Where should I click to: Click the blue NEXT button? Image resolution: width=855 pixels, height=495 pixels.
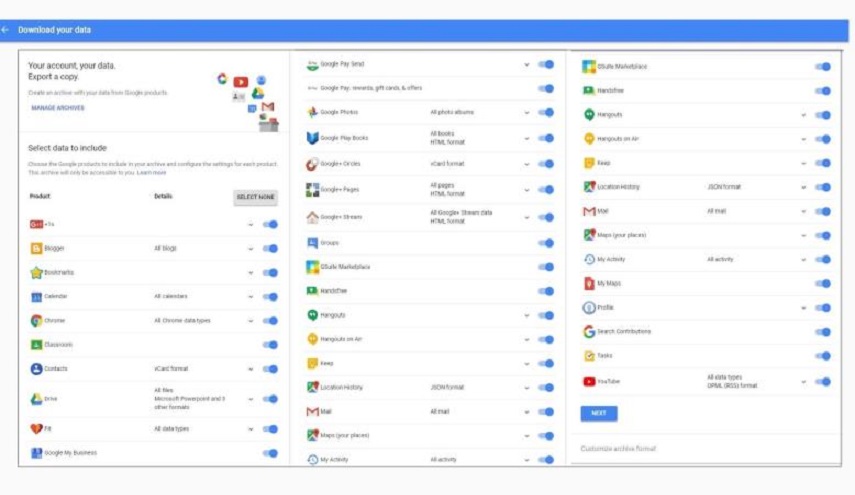click(598, 413)
